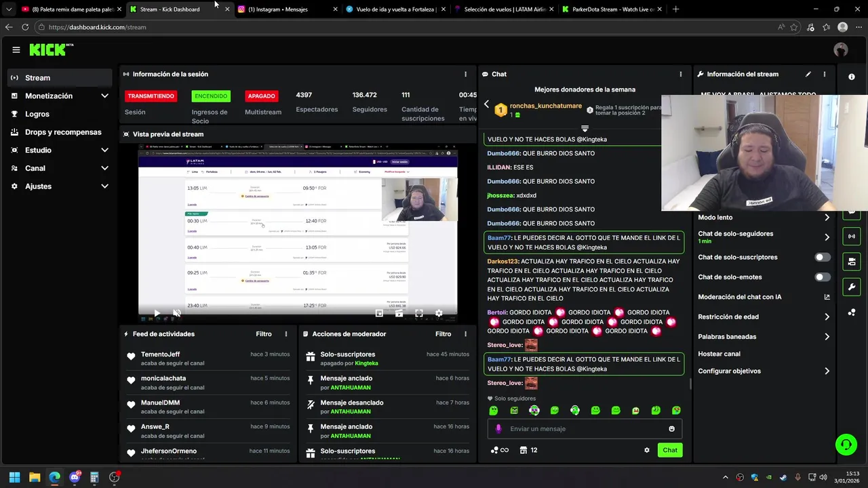
Task: Open Windows Start menu
Action: pyautogui.click(x=14, y=477)
